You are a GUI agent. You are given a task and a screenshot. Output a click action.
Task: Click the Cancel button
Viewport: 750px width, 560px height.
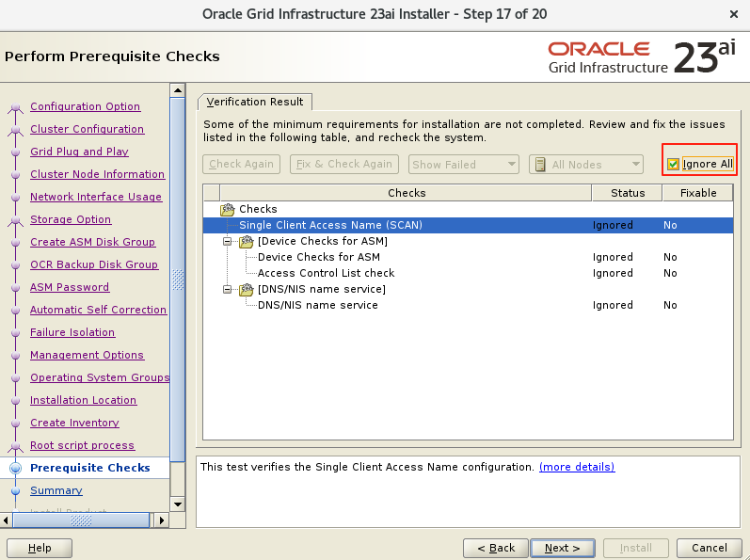[x=709, y=548]
